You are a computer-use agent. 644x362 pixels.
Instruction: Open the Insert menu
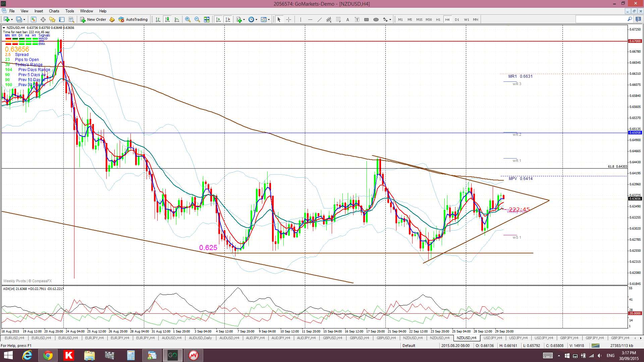tap(39, 11)
